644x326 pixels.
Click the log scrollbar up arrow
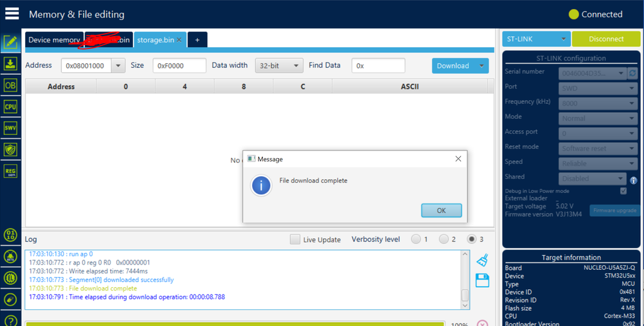[x=465, y=254]
